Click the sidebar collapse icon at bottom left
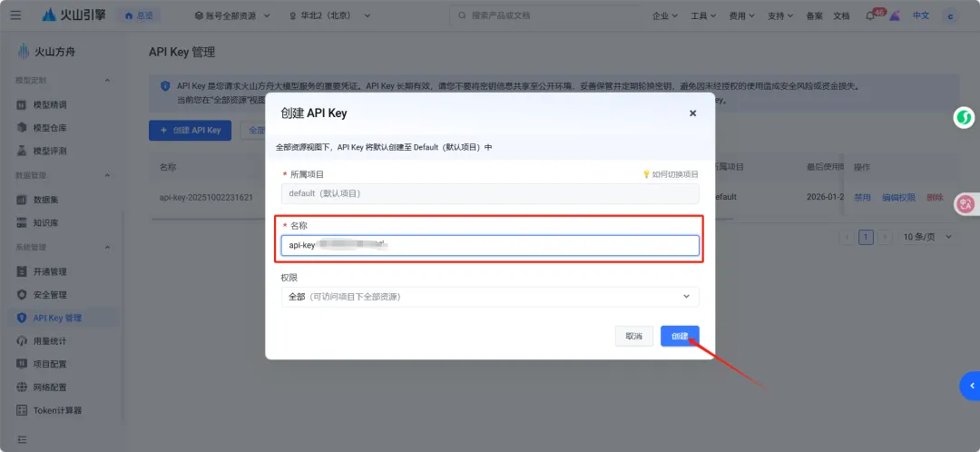This screenshot has height=452, width=980. 22,439
